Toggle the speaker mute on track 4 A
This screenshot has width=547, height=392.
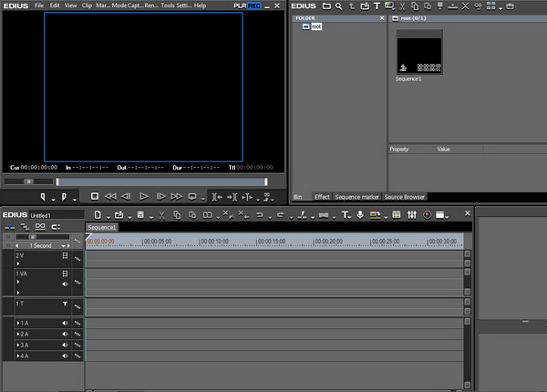pyautogui.click(x=65, y=356)
